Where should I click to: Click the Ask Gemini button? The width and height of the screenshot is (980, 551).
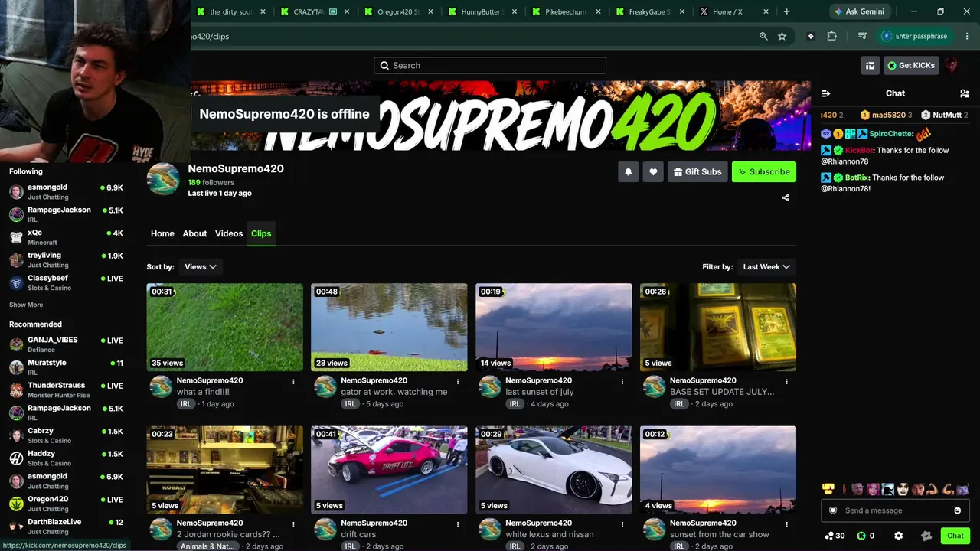858,11
